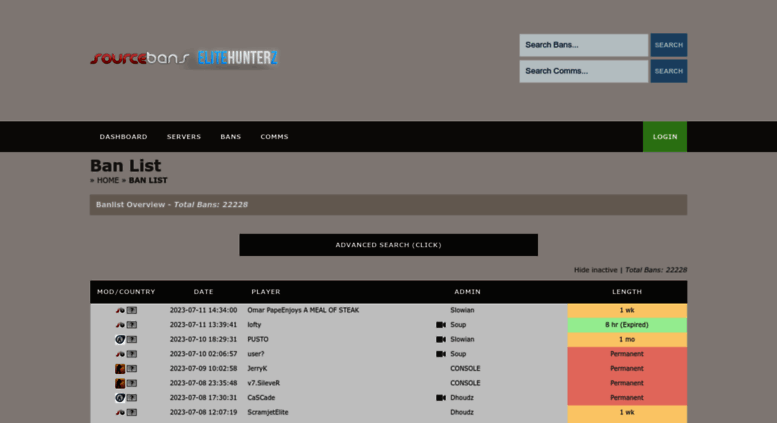
Task: Click the unknown country flag in the user? row
Action: (132, 354)
